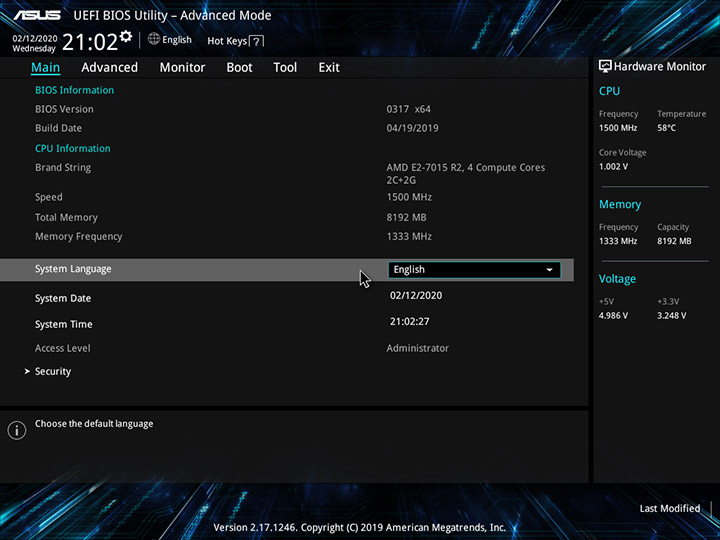
Task: Select the Exit tab
Action: [x=329, y=68]
